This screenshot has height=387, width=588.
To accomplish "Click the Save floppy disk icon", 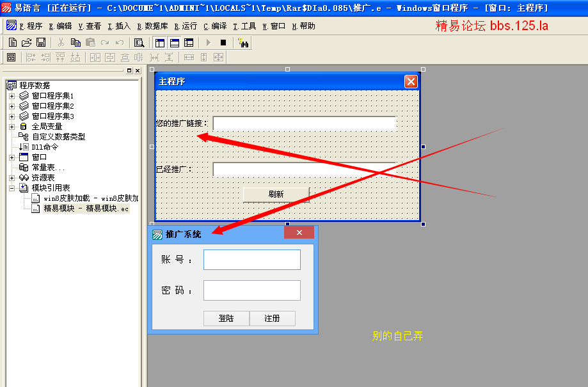I will pos(41,43).
